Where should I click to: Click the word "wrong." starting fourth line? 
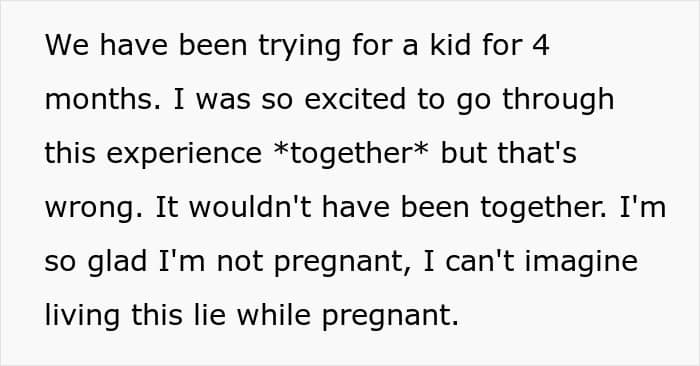point(94,209)
